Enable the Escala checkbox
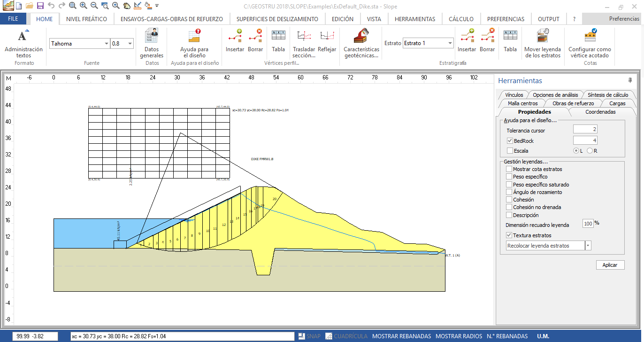Viewport: 644px width, 342px height. point(510,151)
